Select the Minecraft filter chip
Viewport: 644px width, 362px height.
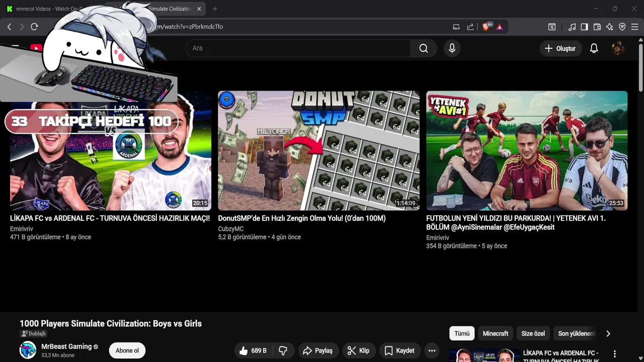coord(496,333)
